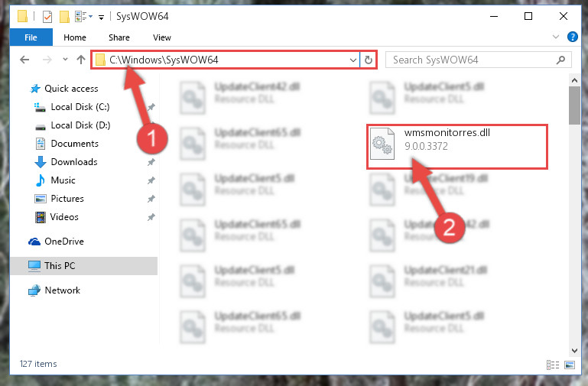This screenshot has width=588, height=386.
Task: Click the Back navigation arrow
Action: coord(24,60)
